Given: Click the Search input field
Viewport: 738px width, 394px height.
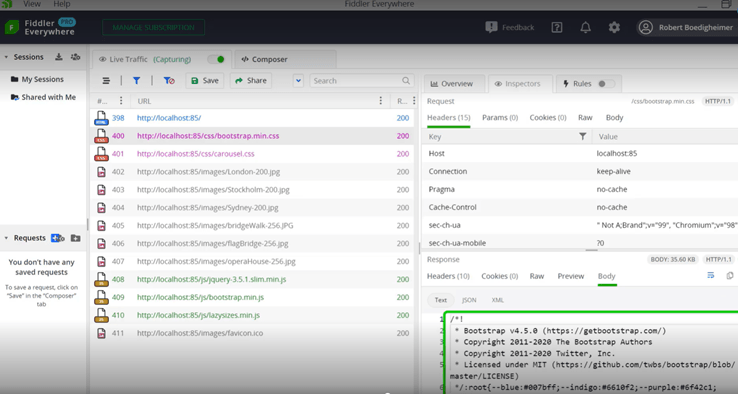Looking at the screenshot, I should click(x=361, y=80).
